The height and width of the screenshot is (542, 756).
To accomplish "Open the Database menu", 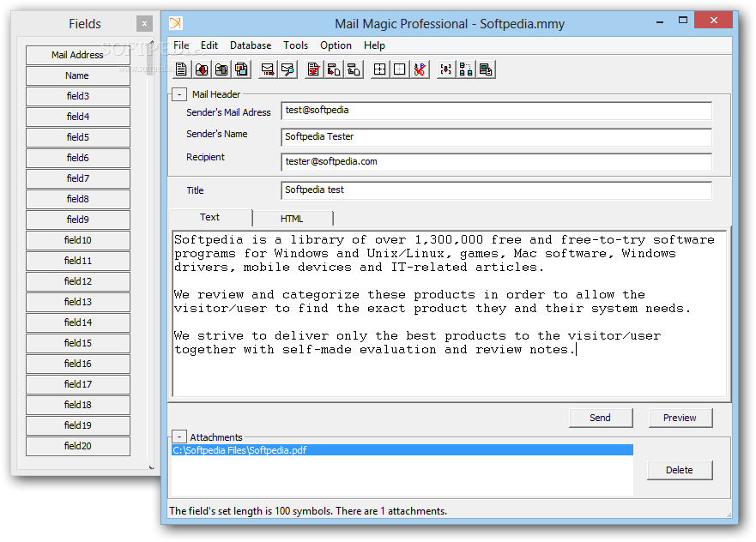I will click(x=251, y=45).
